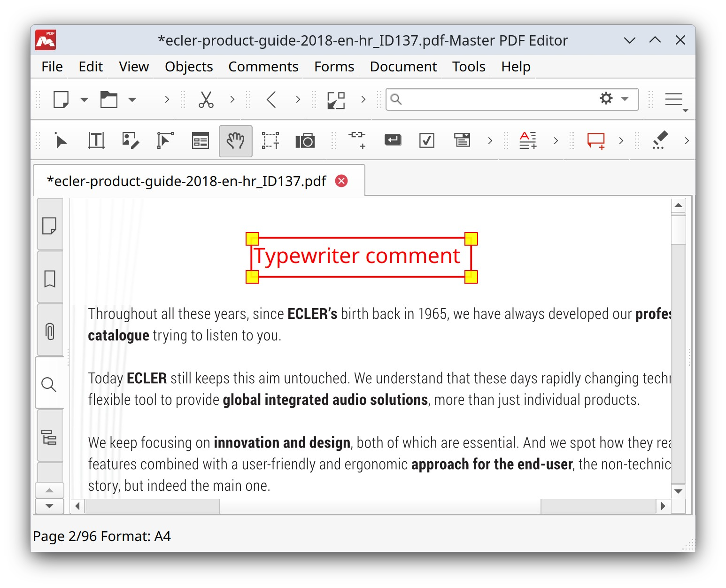Open the Object Inspector tree panel
The image size is (726, 588).
(x=50, y=436)
